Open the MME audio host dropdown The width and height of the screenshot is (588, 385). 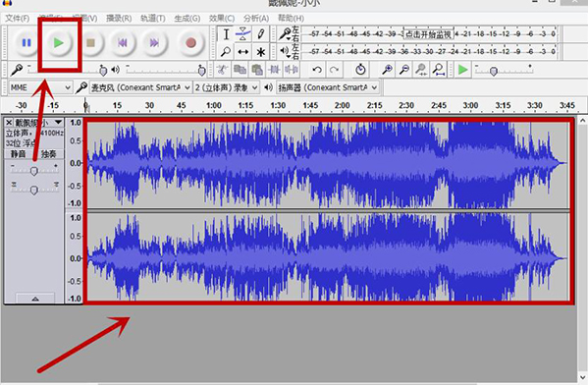[x=40, y=87]
